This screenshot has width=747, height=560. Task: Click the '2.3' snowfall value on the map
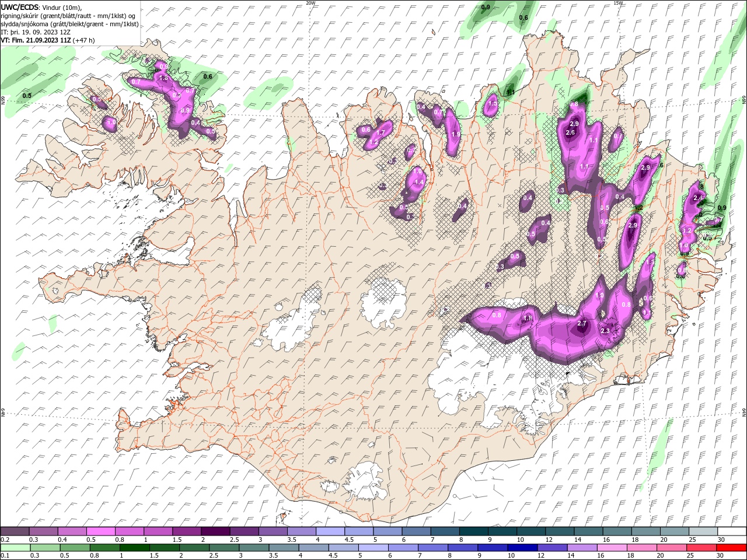(605, 331)
